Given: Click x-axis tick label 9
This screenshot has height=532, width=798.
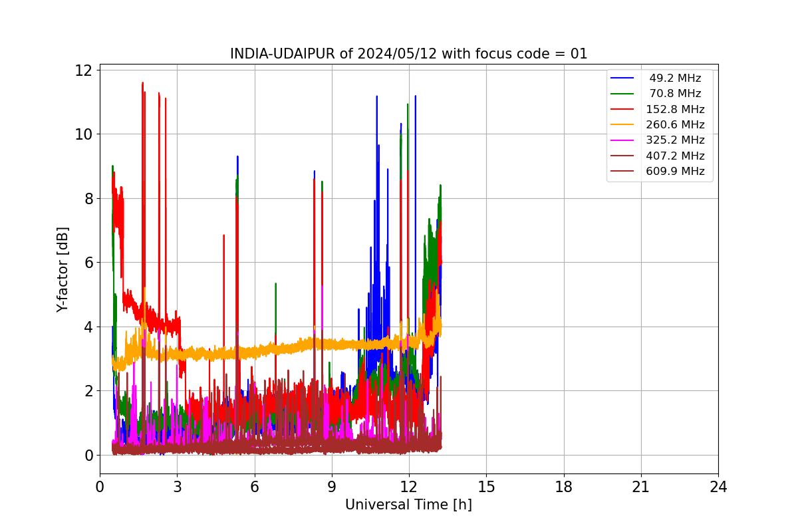Looking at the screenshot, I should (x=332, y=487).
